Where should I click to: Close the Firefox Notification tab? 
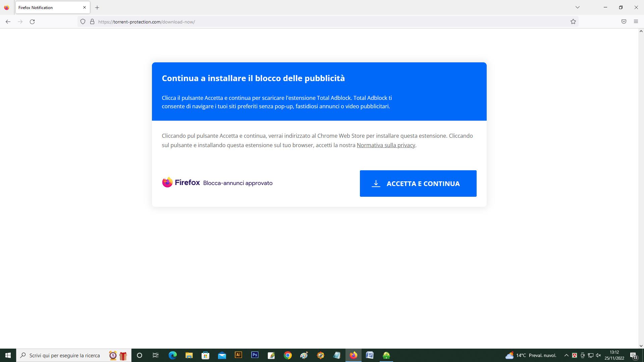tap(85, 7)
